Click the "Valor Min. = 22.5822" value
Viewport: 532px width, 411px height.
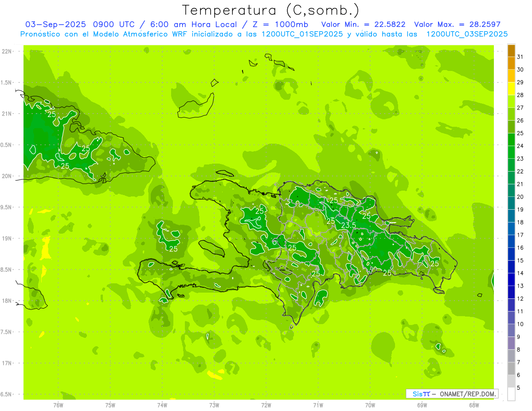pos(364,24)
